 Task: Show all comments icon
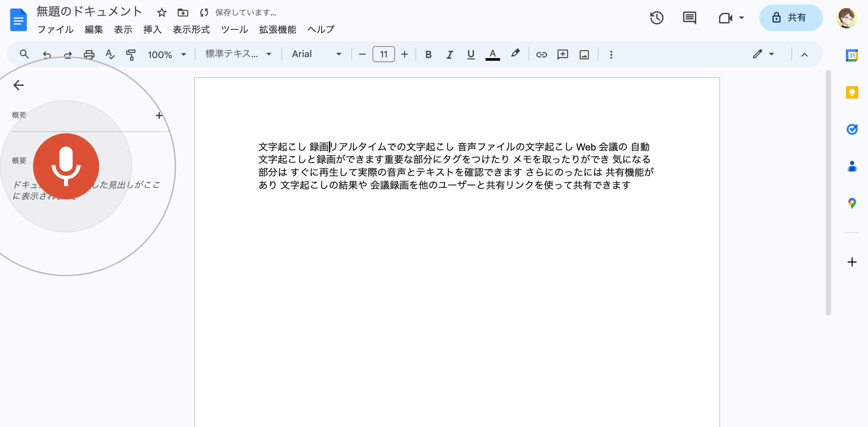(689, 18)
